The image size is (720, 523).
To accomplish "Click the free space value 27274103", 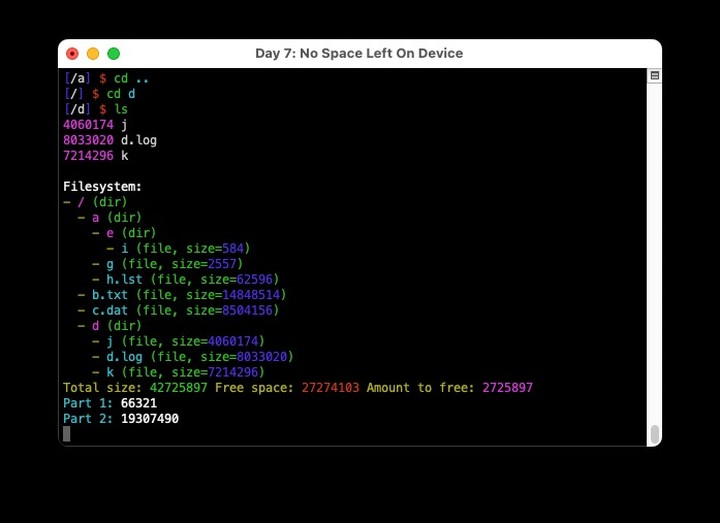I will tap(330, 388).
